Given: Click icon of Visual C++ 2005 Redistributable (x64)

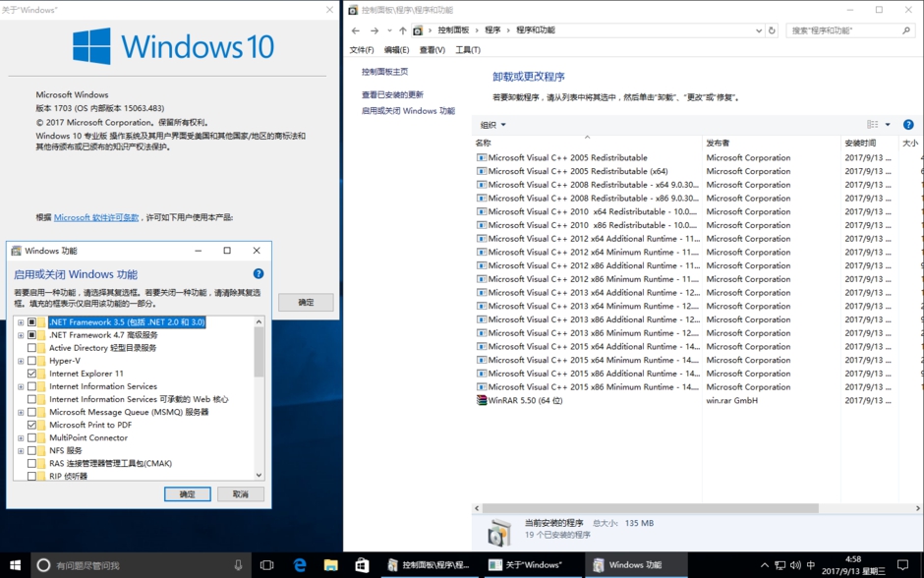Looking at the screenshot, I should [482, 171].
